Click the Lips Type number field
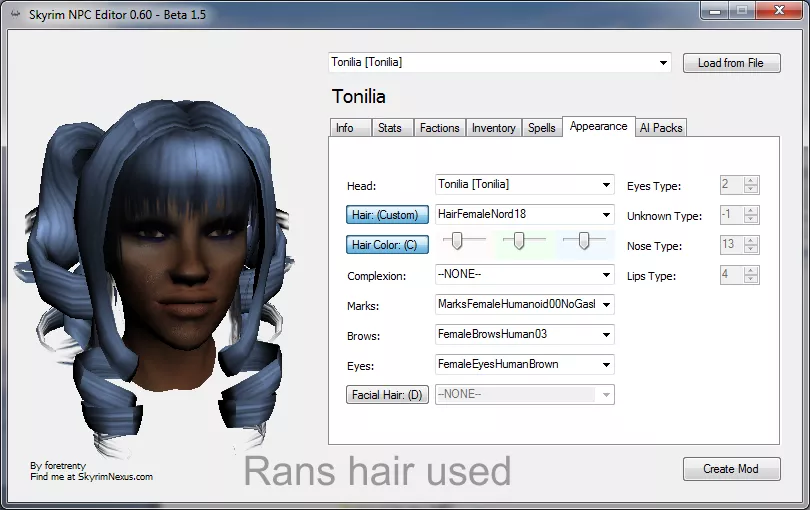Screen dimensions: 810x510 point(733,275)
